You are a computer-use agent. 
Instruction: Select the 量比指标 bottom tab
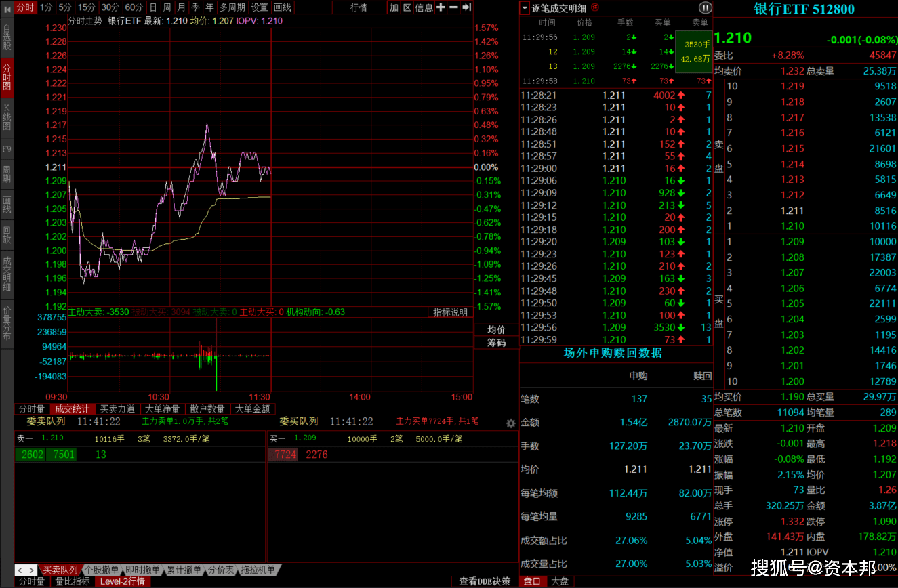click(72, 581)
